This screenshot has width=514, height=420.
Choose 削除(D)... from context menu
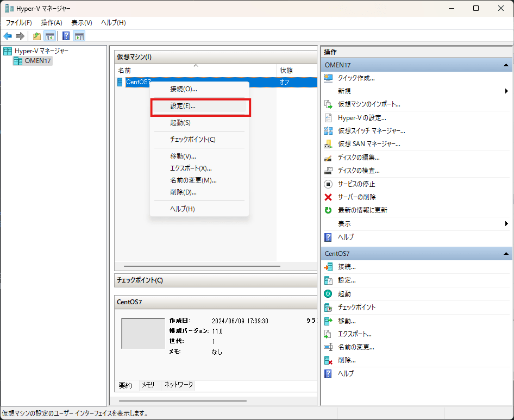[199, 192]
